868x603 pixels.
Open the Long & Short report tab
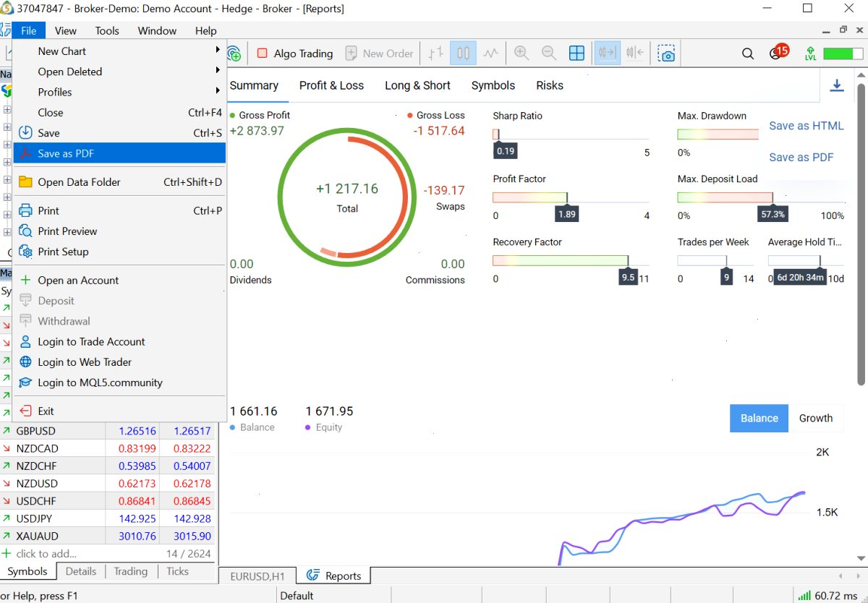417,85
